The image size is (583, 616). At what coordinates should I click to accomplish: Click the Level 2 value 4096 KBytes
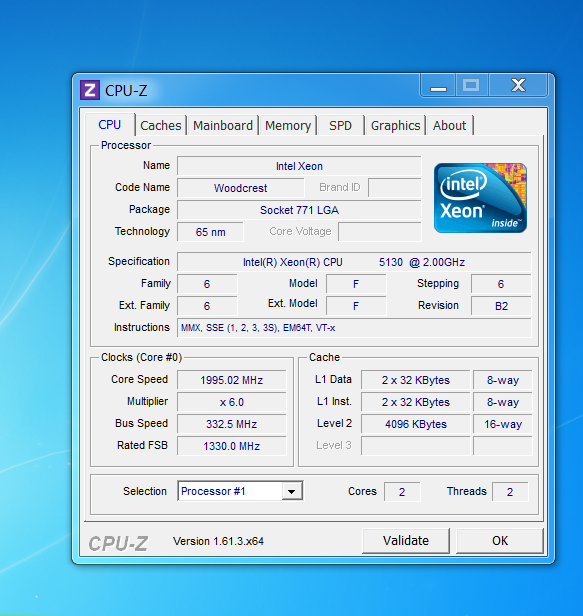pyautogui.click(x=416, y=424)
